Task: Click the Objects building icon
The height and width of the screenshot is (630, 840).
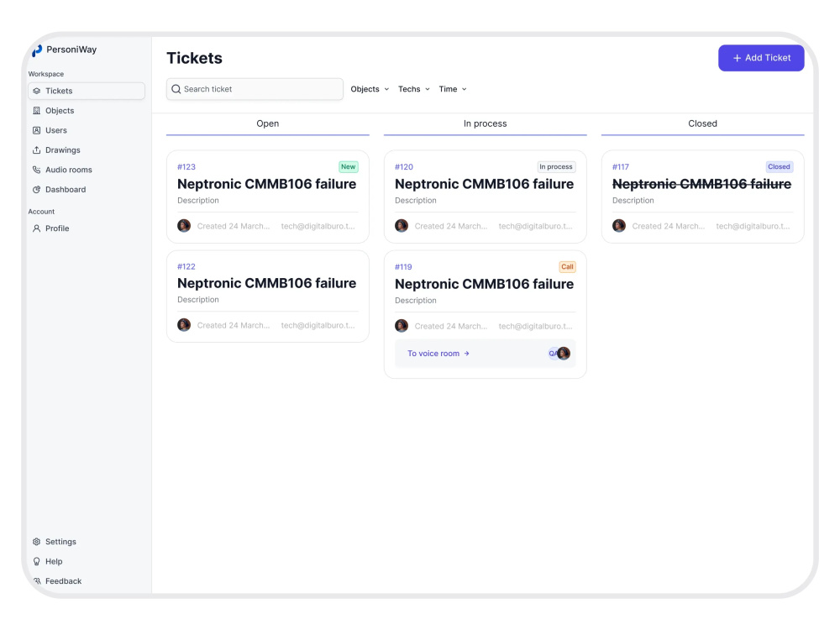Action: pyautogui.click(x=36, y=111)
